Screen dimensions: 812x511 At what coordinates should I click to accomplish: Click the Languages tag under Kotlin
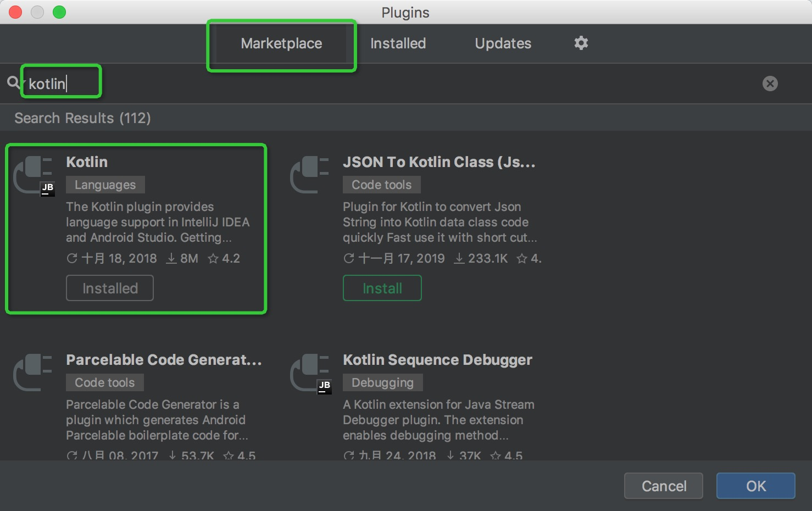coord(105,185)
